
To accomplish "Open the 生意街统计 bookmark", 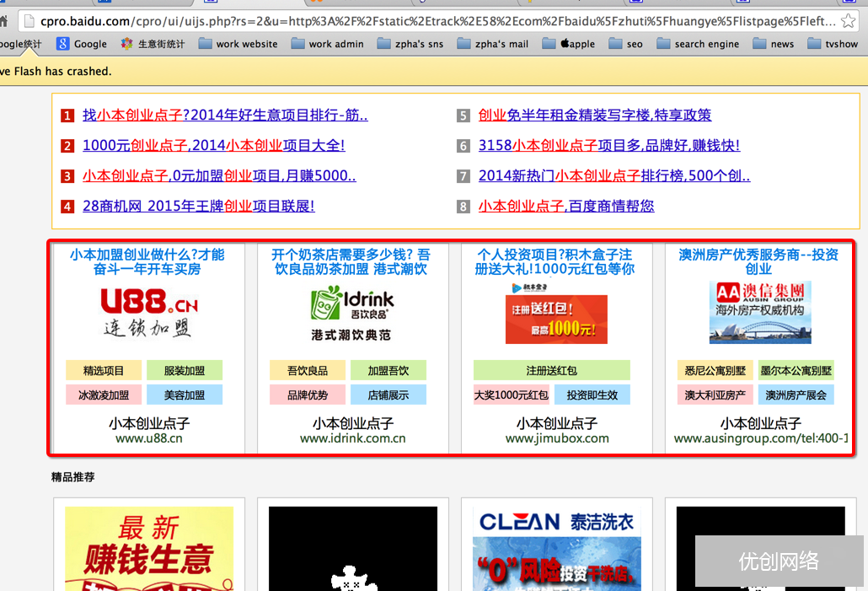I will 153,44.
